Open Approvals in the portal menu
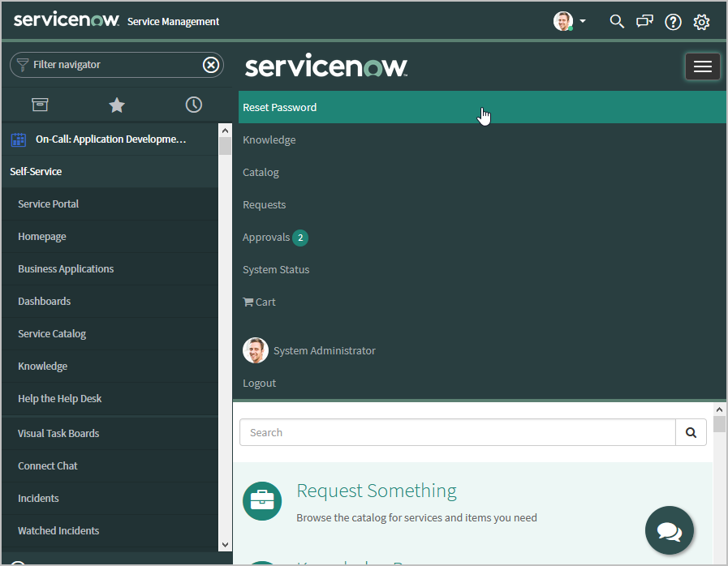This screenshot has width=728, height=566. [x=266, y=238]
